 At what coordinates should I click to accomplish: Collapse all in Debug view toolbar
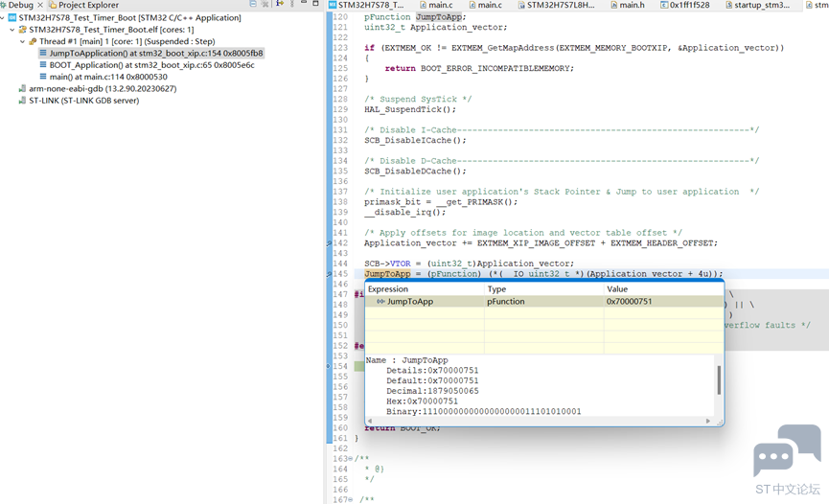point(253,4)
